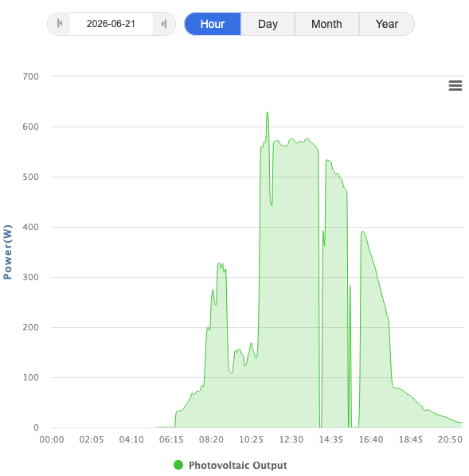Click the 16:40 time label
The height and width of the screenshot is (476, 469).
(371, 439)
